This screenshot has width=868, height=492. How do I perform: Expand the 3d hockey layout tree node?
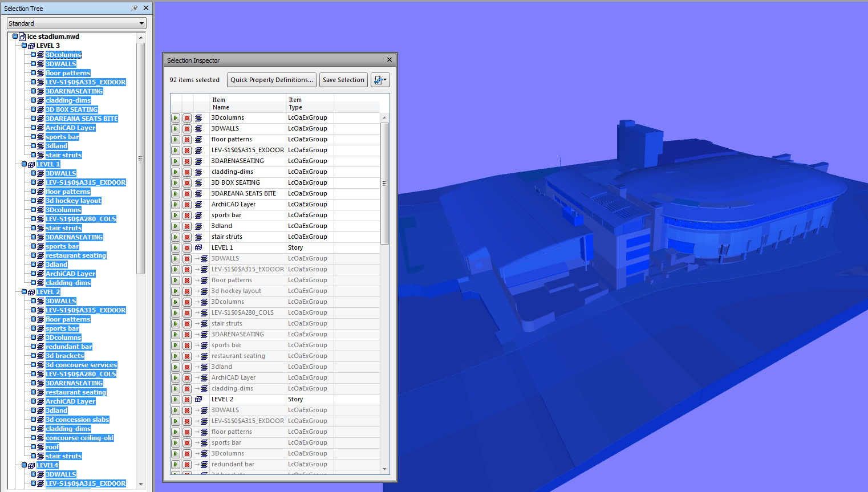[x=33, y=201]
